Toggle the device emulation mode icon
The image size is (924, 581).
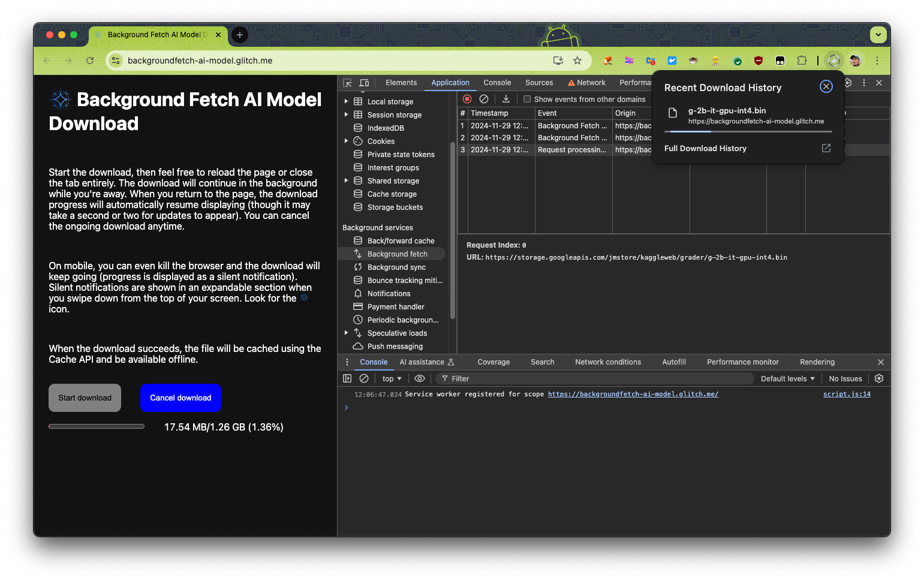click(364, 83)
